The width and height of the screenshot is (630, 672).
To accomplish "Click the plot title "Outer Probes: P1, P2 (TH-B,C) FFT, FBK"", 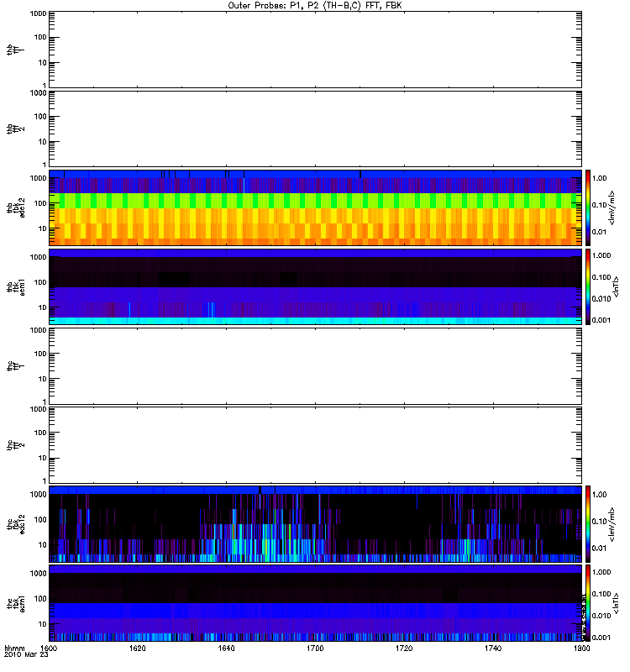I will 315,6.
